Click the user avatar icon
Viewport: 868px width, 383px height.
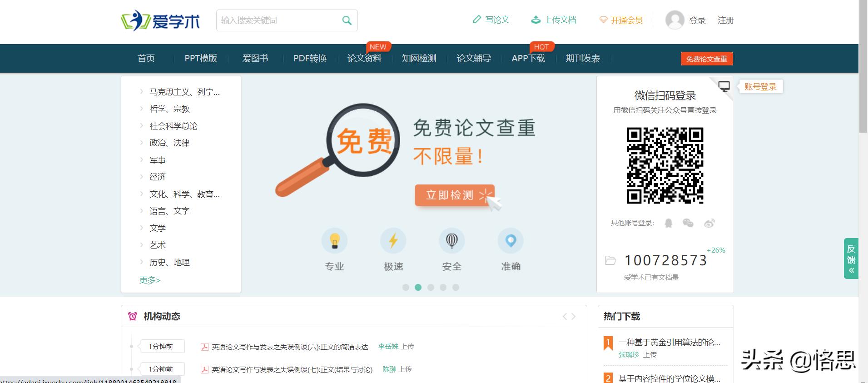tap(675, 20)
